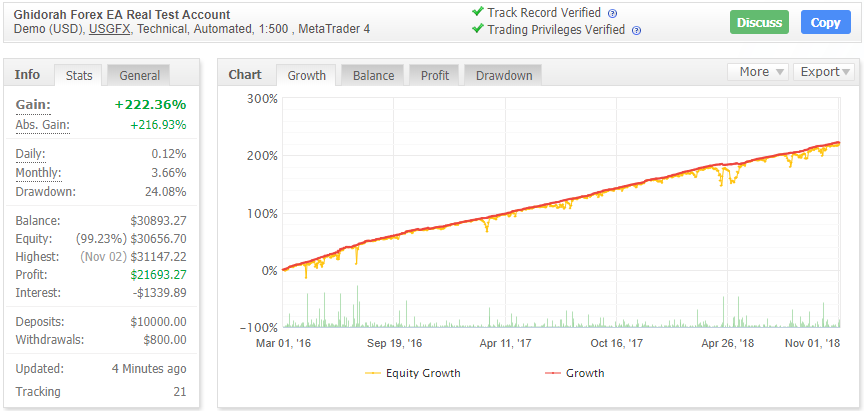Click the Track Record Verified green checkmark
The image size is (864, 411).
477,13
